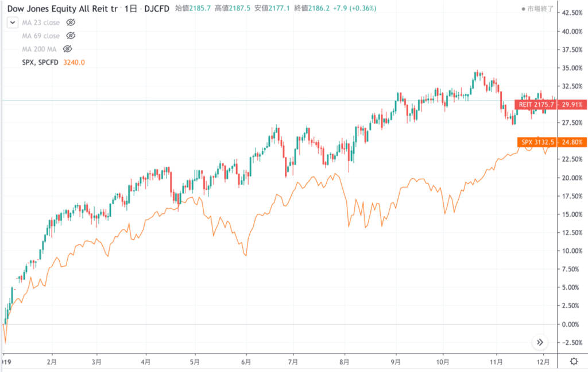Change the 1日 interval label

pos(131,9)
